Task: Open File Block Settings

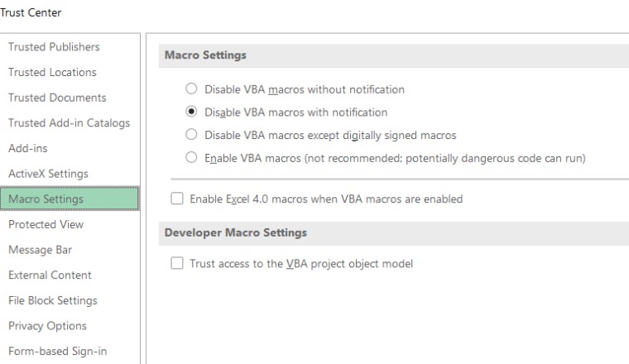Action: [x=53, y=300]
